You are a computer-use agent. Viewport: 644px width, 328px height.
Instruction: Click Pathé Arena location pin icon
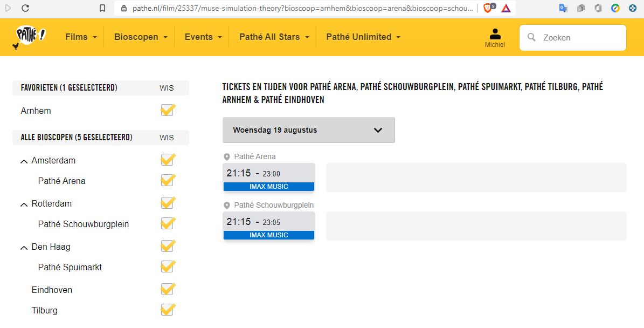click(x=226, y=156)
